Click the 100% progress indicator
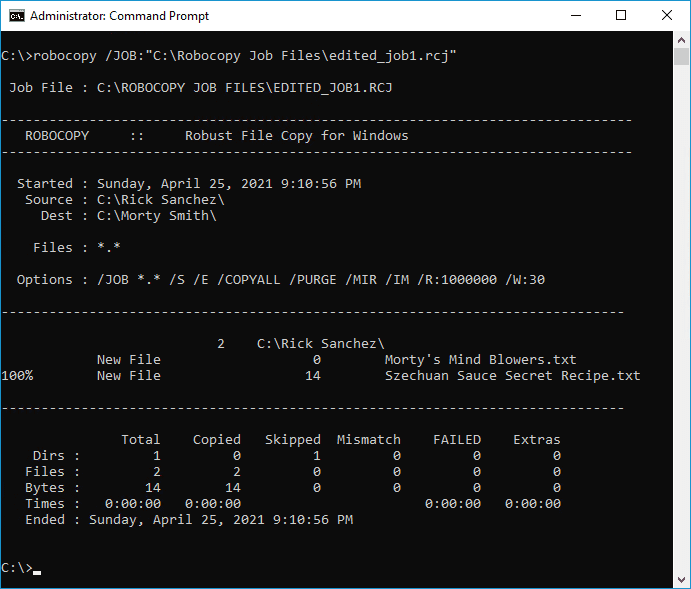Screen dimensions: 691x589 coord(17,376)
